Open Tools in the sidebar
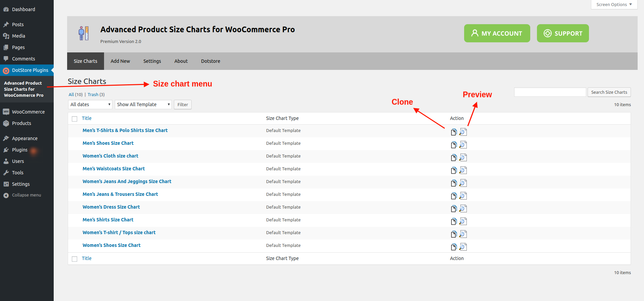Image resolution: width=644 pixels, height=301 pixels. click(27, 173)
